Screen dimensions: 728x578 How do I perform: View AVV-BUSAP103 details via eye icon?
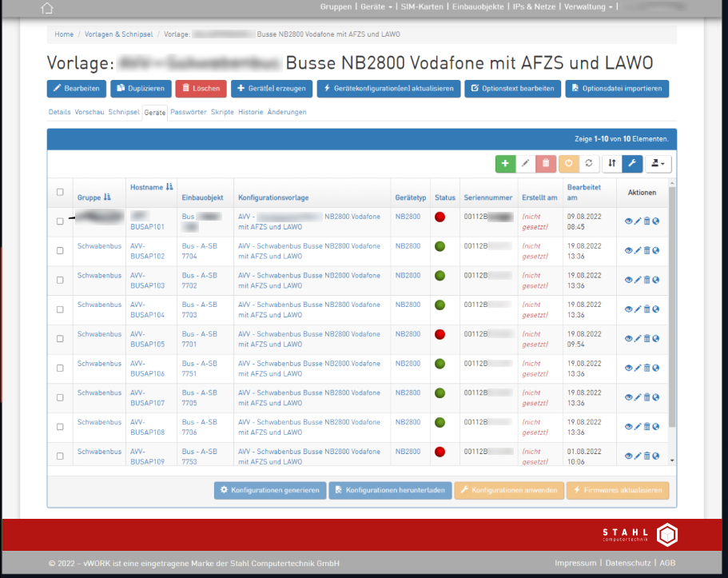pos(628,280)
